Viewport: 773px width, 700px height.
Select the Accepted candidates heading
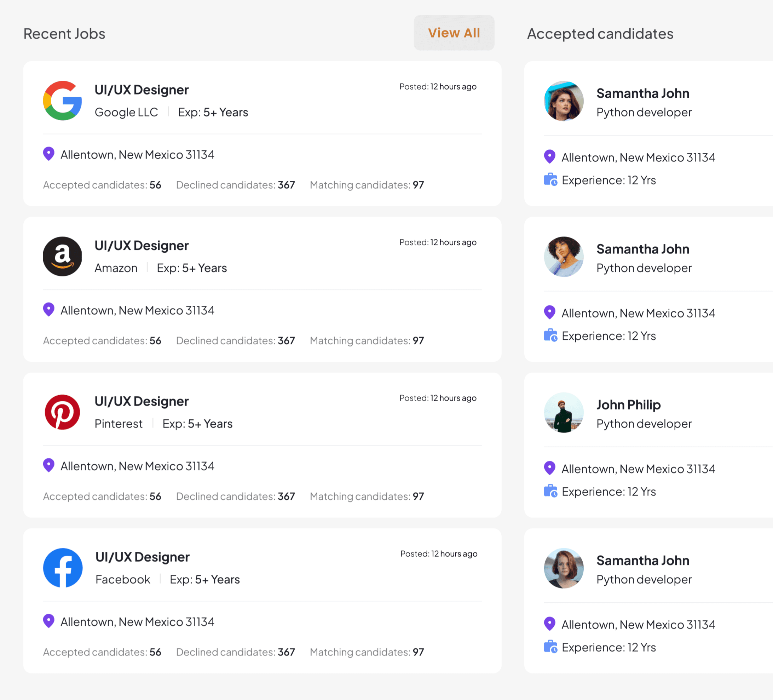[600, 34]
